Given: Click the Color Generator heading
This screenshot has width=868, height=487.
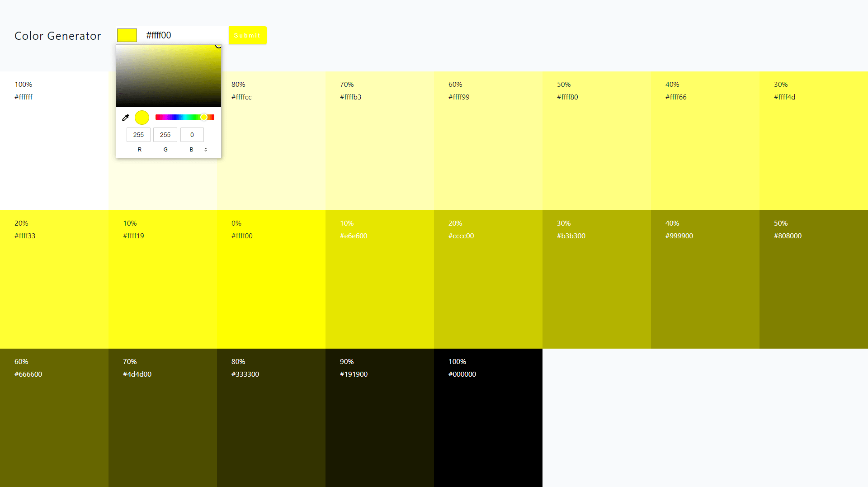Looking at the screenshot, I should 58,36.
